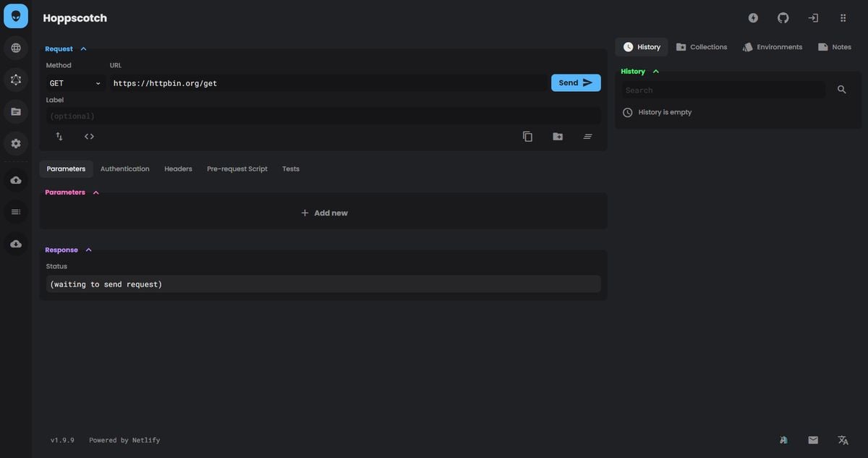Switch to the Authentication tab
This screenshot has height=458, width=868.
point(125,169)
